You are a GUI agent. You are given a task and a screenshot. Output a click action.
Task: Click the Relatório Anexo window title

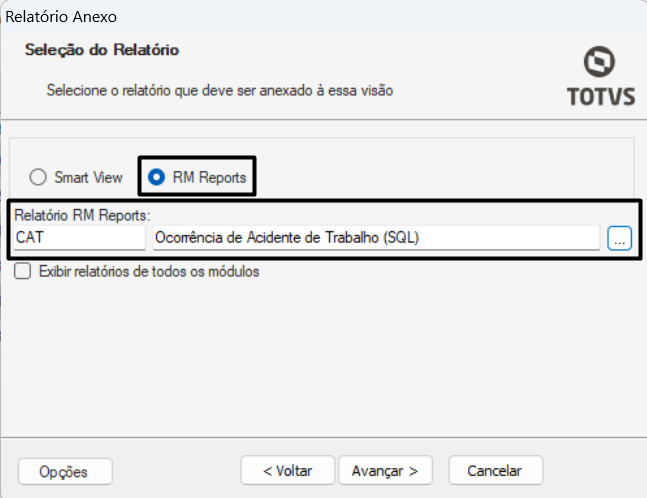tap(61, 17)
